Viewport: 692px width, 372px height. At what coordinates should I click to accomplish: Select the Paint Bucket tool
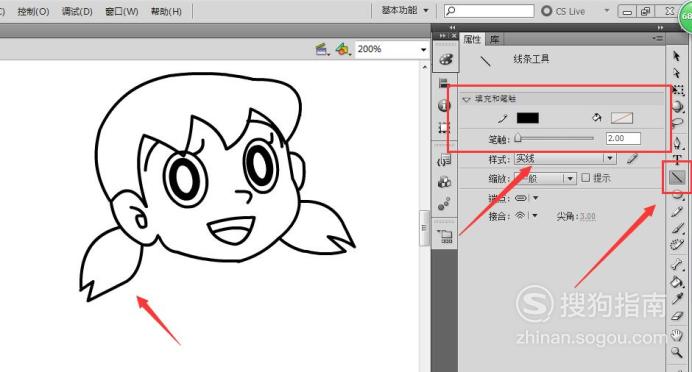[x=677, y=282]
